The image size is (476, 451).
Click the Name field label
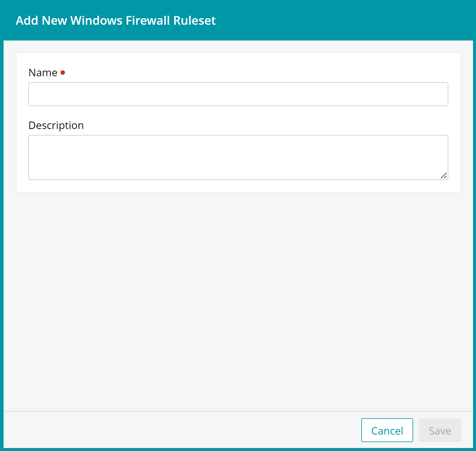[x=43, y=73]
